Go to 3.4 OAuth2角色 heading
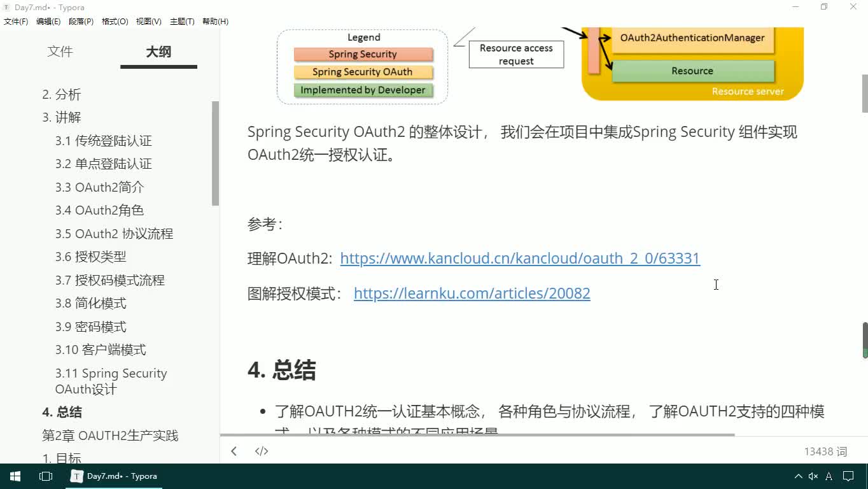The image size is (868, 489). (x=99, y=210)
